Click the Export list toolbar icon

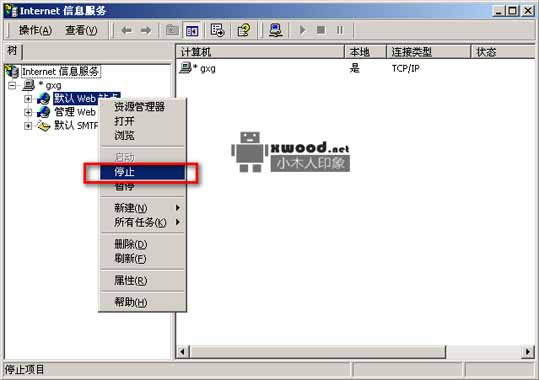217,30
